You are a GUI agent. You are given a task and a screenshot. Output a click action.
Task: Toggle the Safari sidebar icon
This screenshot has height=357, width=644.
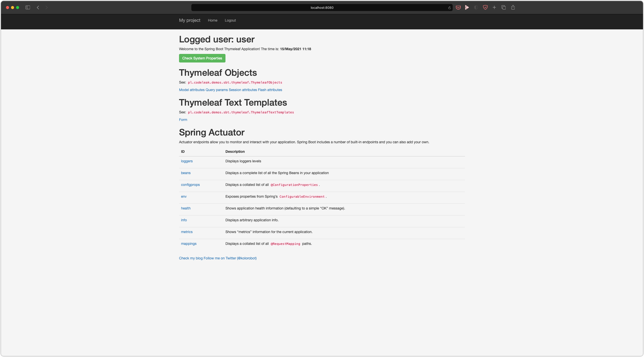click(28, 8)
